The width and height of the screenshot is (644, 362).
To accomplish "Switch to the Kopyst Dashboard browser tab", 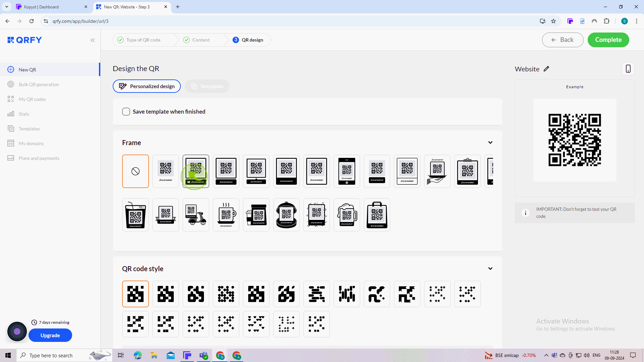I will tap(52, 7).
